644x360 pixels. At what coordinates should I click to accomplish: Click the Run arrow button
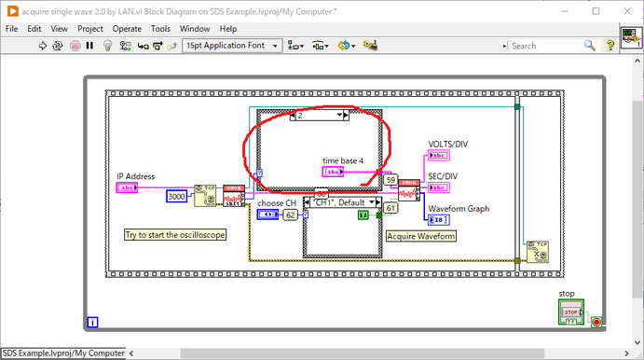[42, 46]
